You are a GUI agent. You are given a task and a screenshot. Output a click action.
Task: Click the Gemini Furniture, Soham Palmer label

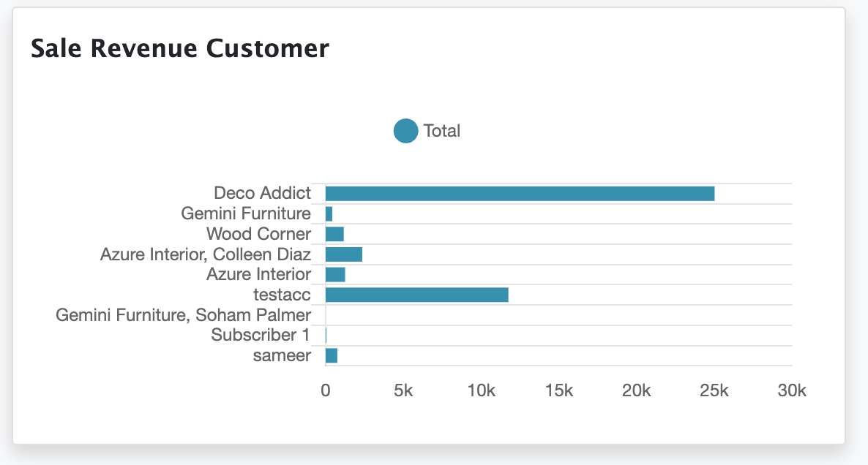183,315
